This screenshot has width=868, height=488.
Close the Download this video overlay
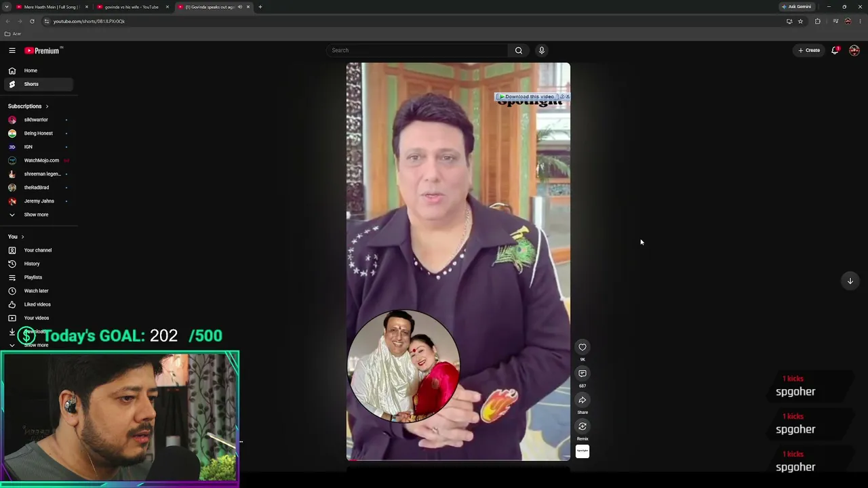(568, 97)
